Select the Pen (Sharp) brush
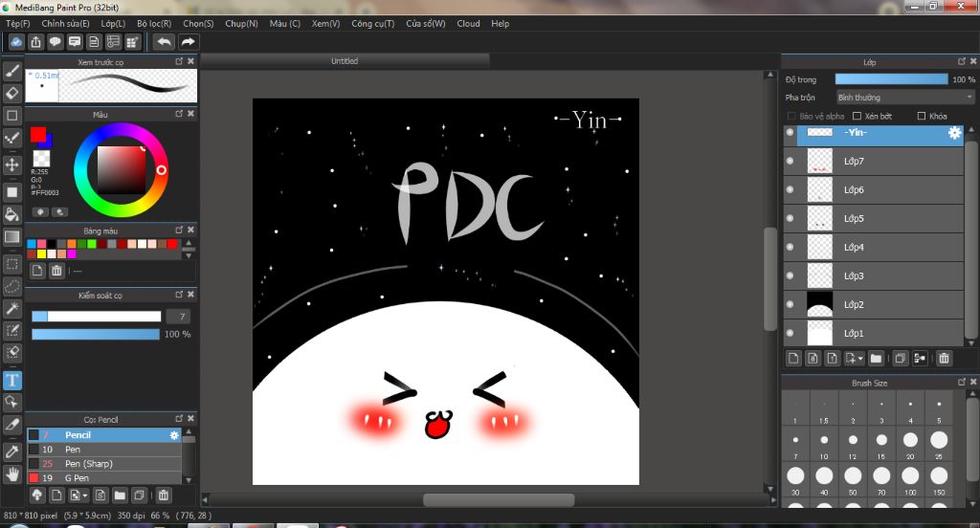The height and width of the screenshot is (528, 980). 103,464
